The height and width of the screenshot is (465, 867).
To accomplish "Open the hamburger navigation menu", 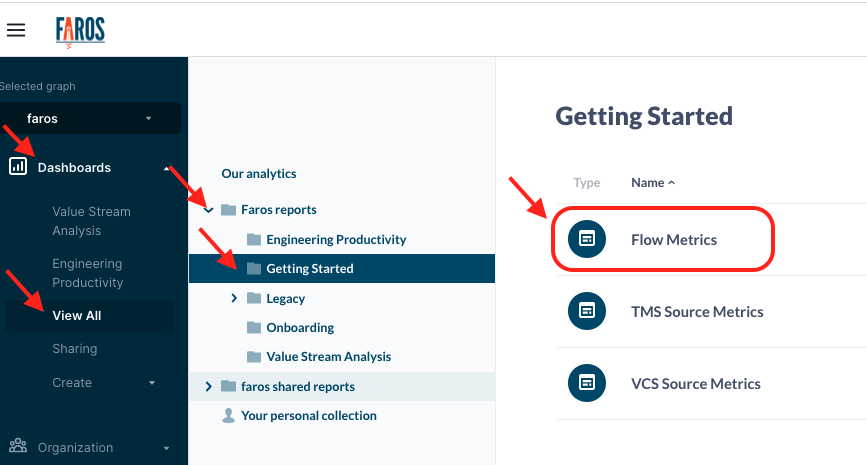I will [x=16, y=30].
